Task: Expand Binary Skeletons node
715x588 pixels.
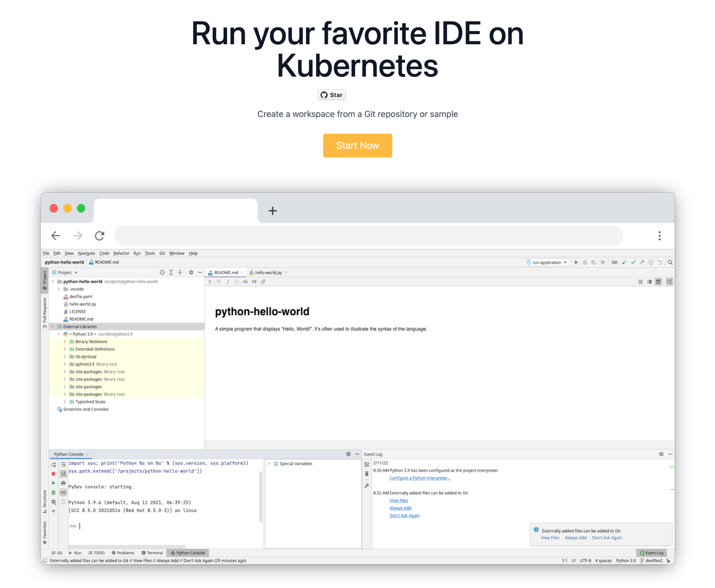Action: tap(65, 342)
